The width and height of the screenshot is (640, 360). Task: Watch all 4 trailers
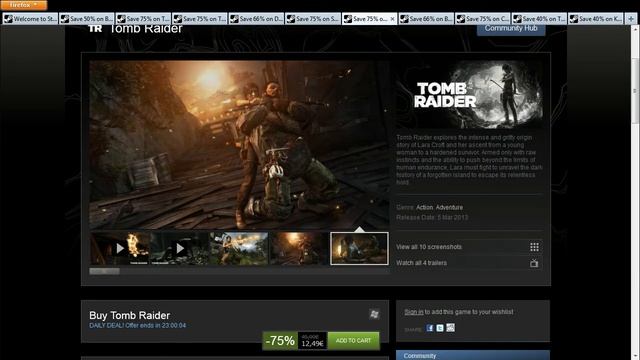click(x=422, y=263)
